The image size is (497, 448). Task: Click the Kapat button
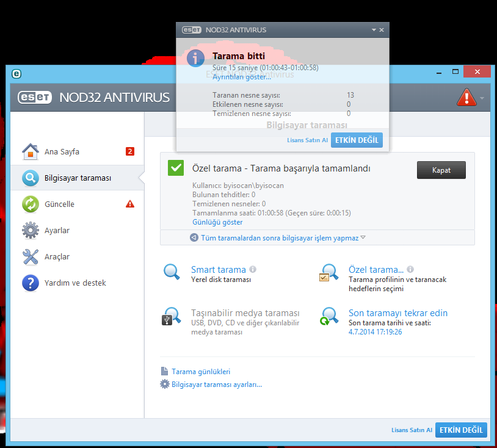441,170
